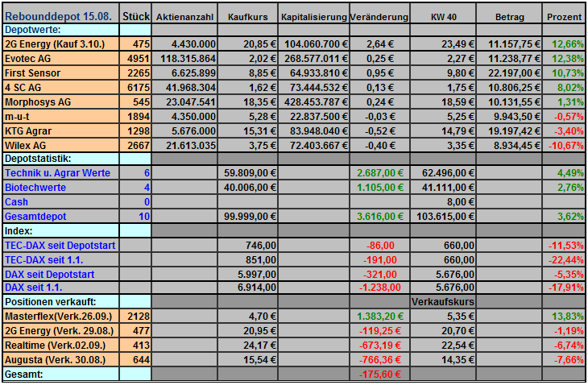Click the Cash value 8,00 €
Image resolution: width=588 pixels, height=385 pixels.
coord(443,201)
